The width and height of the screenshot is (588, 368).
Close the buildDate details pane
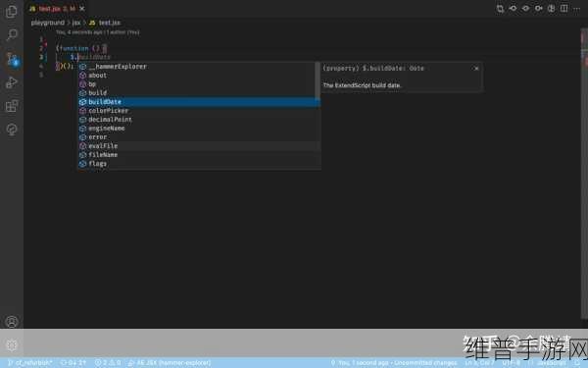tap(476, 69)
